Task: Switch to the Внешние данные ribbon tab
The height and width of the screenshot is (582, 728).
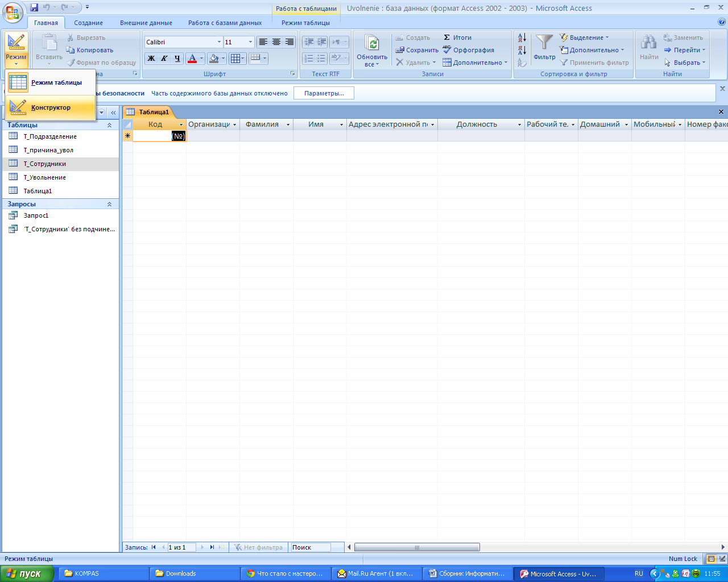Action: (146, 23)
